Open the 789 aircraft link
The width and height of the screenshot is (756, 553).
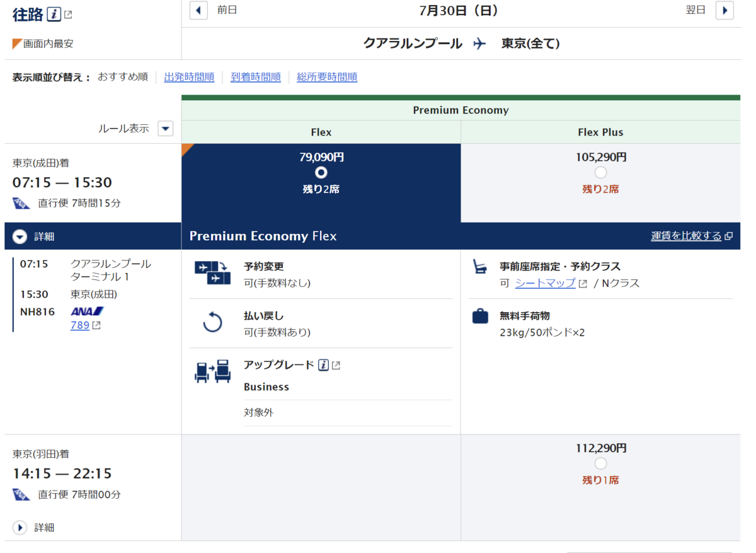(80, 325)
